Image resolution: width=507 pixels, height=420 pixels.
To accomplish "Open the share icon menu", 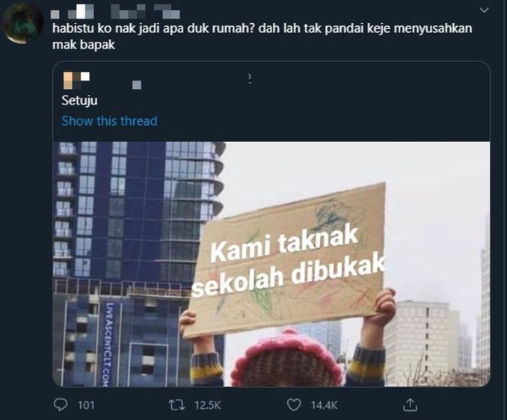I will [x=410, y=404].
